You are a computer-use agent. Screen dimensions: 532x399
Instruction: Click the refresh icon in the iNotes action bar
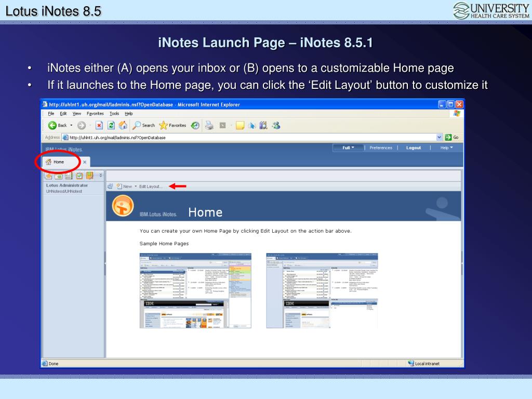[x=110, y=187]
